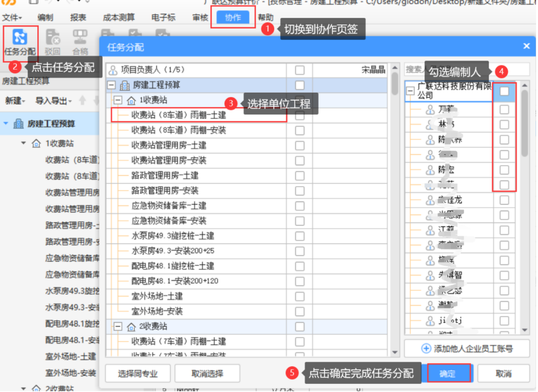The width and height of the screenshot is (538, 392).
Task: Collapse the 2收费站 node in dialog
Action: 118,326
